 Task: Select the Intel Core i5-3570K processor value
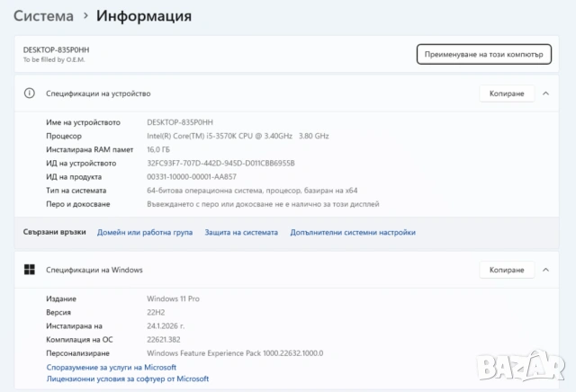click(x=238, y=136)
